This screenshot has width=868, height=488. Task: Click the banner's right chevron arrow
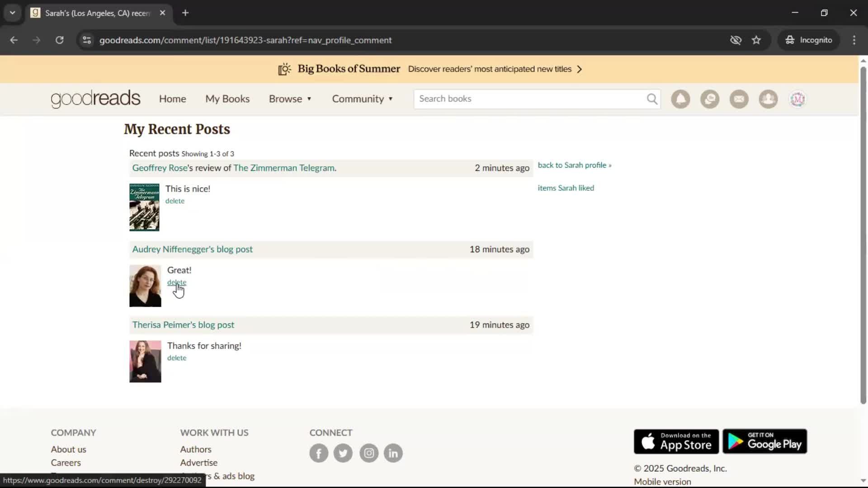(580, 69)
